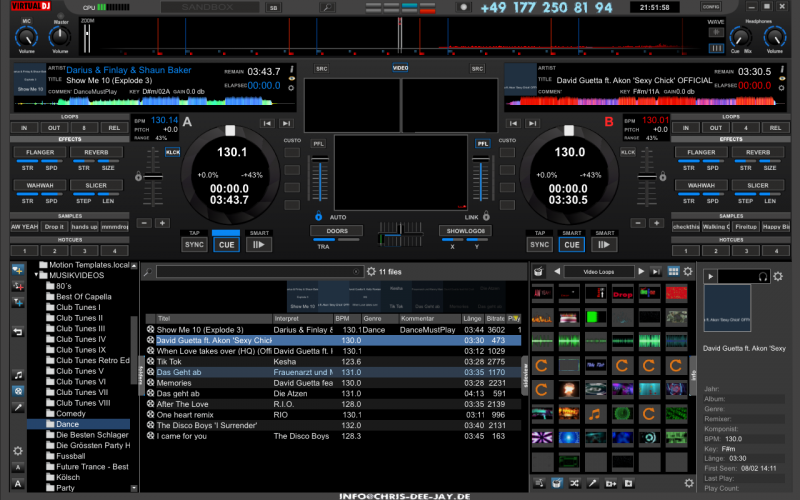Open the DOORS video transition dropdown
Viewport: 800px width, 500px height.
336,231
